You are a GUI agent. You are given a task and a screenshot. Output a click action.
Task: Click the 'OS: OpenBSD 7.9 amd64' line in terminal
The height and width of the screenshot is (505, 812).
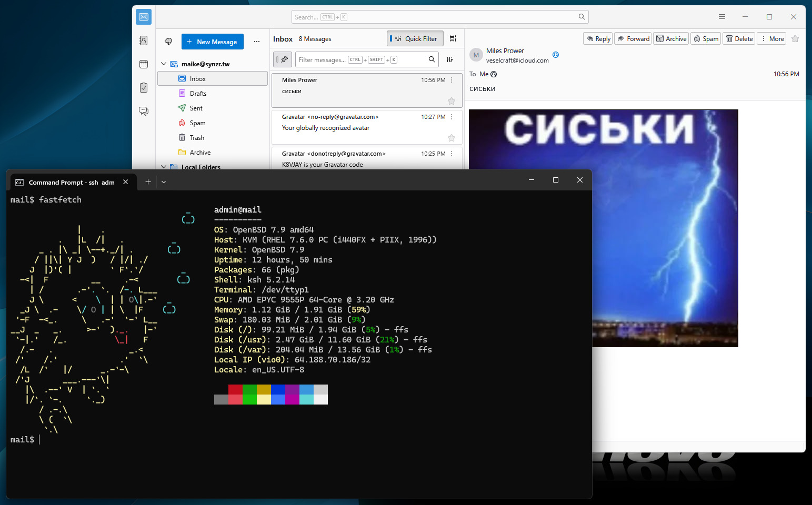[264, 230]
